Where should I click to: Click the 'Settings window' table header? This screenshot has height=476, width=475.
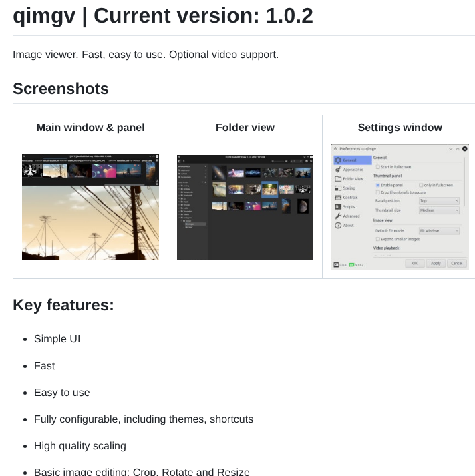[400, 128]
